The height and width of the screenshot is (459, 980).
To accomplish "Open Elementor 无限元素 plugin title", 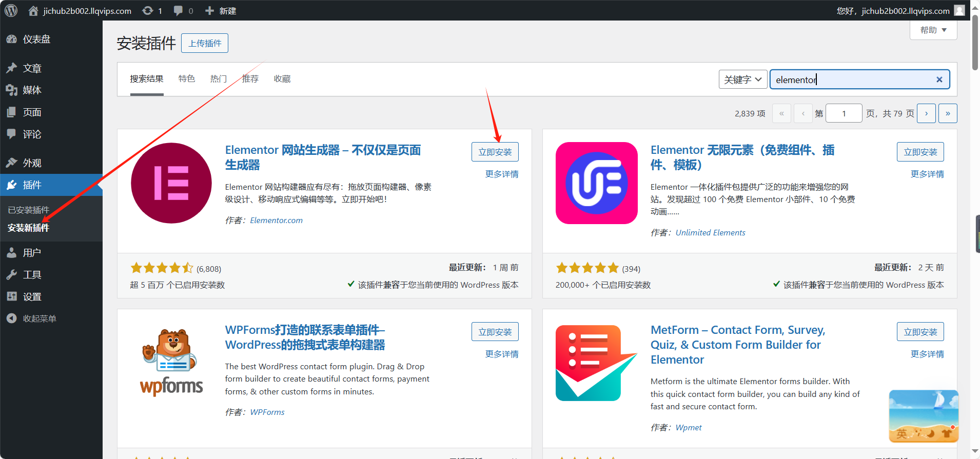I will (x=743, y=157).
